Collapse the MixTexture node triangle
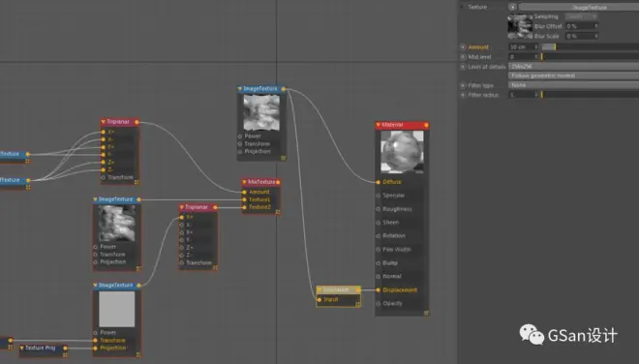This screenshot has height=364, width=639. [244, 182]
